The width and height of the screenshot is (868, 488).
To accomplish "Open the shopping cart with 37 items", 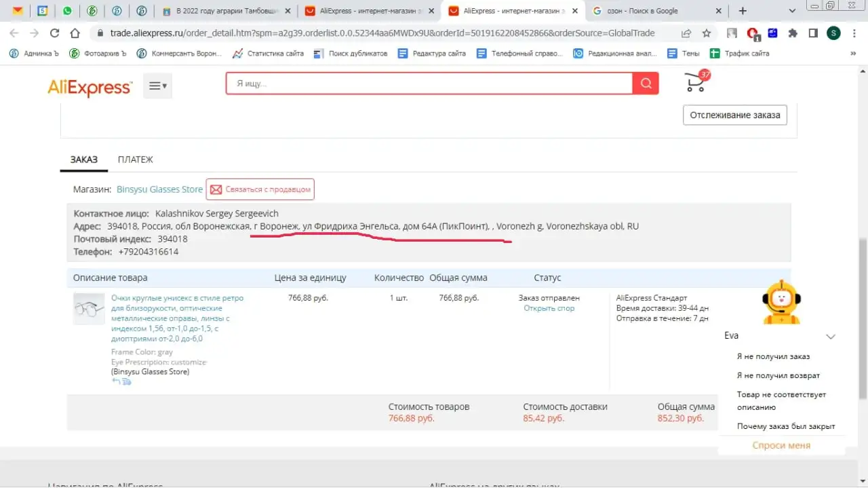I will [697, 81].
